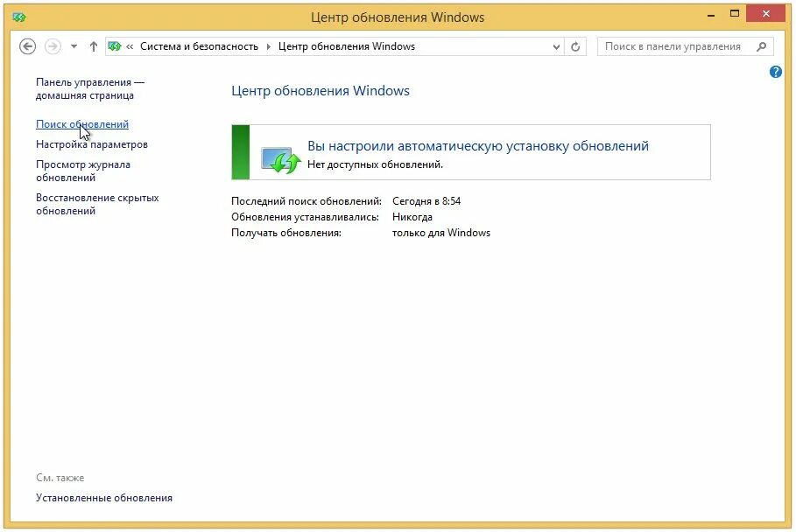
Task: Click 'Центр обновления Windows' breadcrumb
Action: pyautogui.click(x=347, y=46)
